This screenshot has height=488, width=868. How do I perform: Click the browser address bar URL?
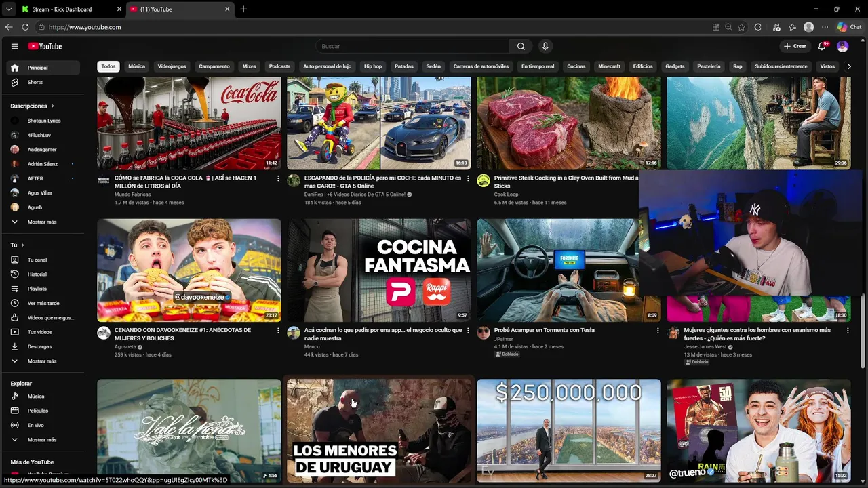85,27
